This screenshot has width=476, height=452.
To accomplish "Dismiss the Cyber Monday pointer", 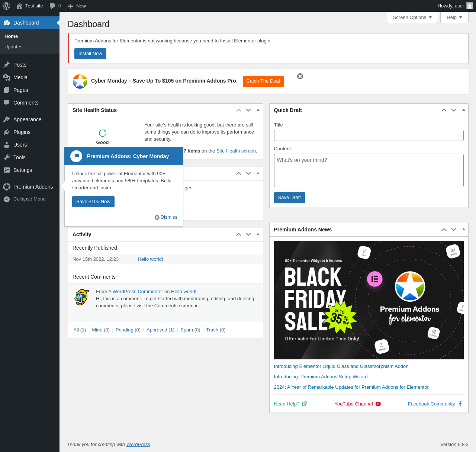I will click(166, 217).
